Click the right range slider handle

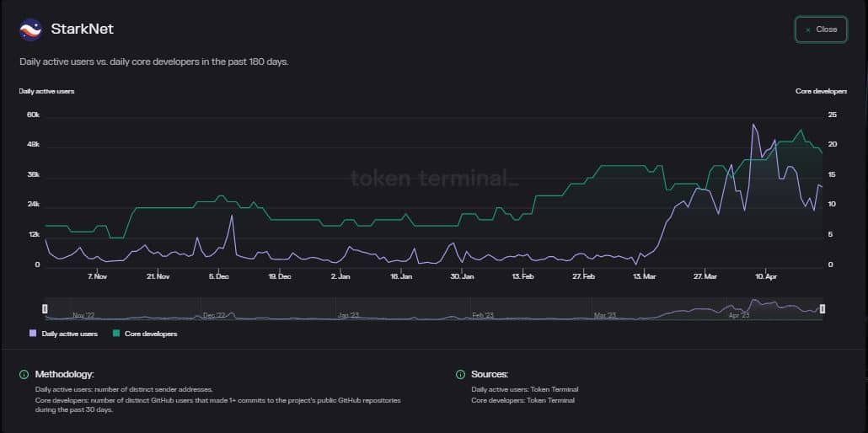(822, 308)
